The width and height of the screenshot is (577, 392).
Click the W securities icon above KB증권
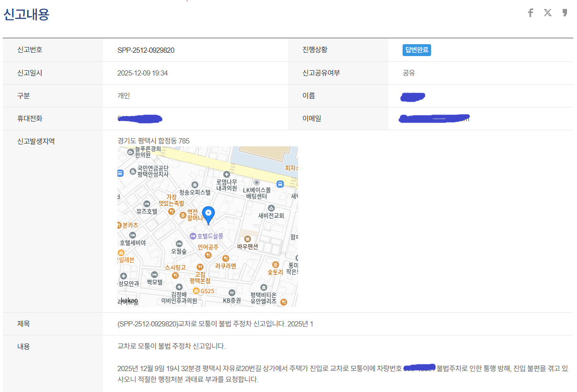(x=231, y=292)
